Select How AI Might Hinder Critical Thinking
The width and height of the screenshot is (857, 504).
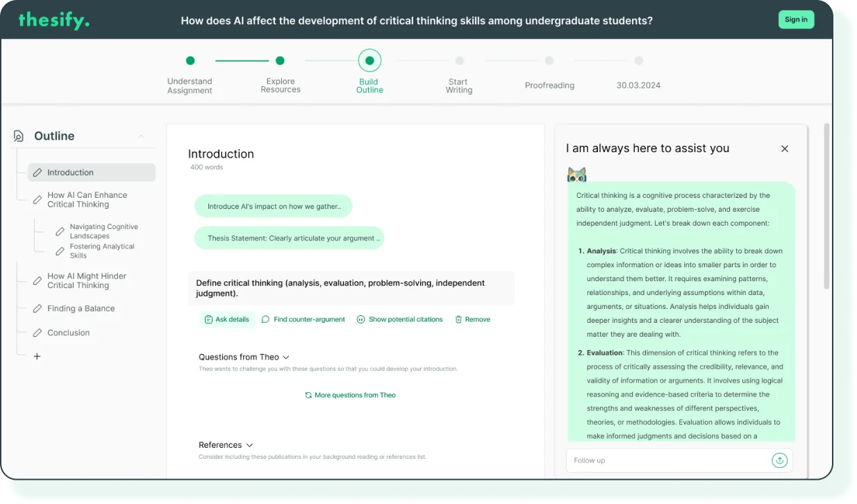(x=86, y=280)
